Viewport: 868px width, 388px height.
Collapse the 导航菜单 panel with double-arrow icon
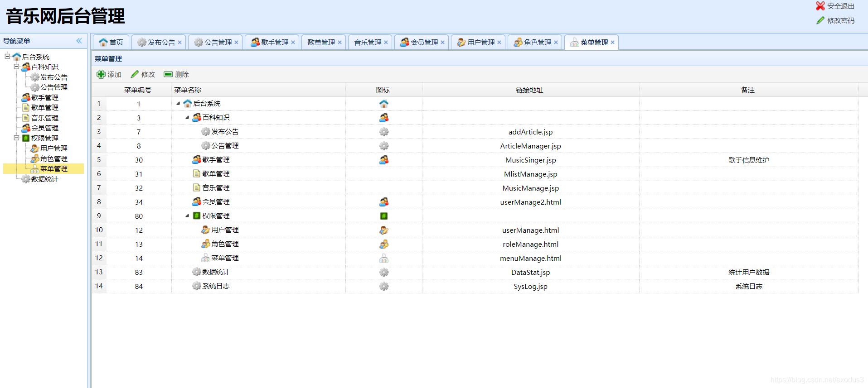(79, 41)
